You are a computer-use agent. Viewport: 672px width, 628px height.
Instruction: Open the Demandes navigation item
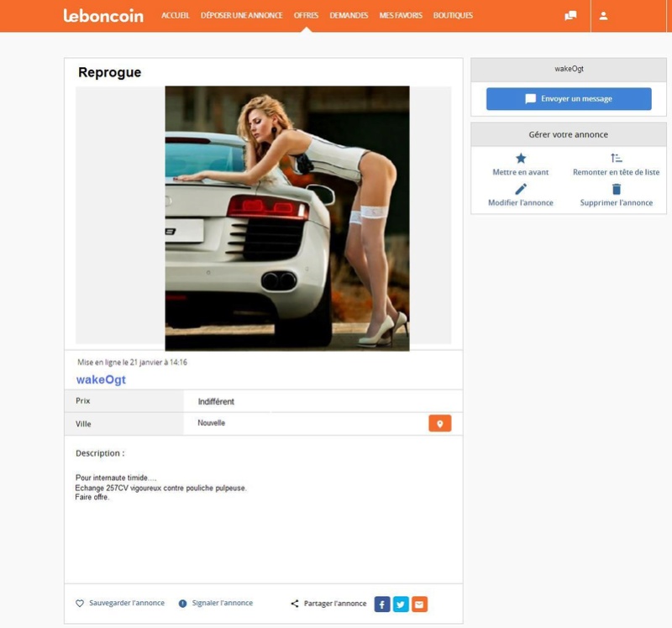coord(349,15)
